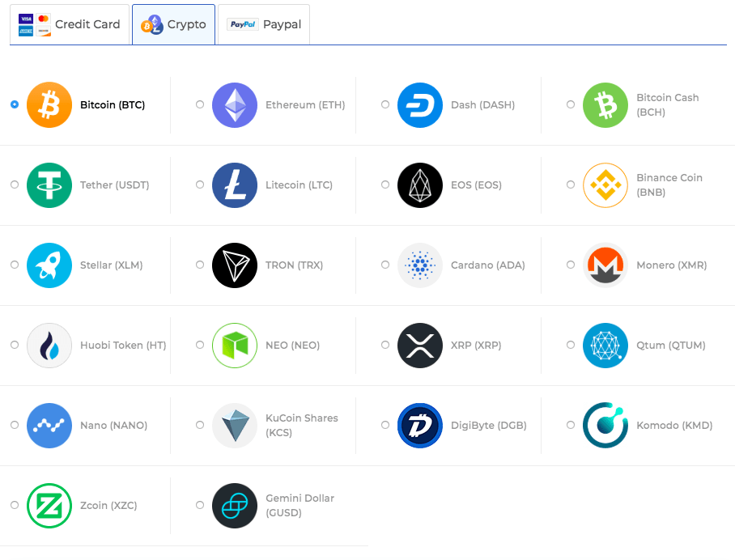Switch to the Paypal tab

click(x=264, y=24)
